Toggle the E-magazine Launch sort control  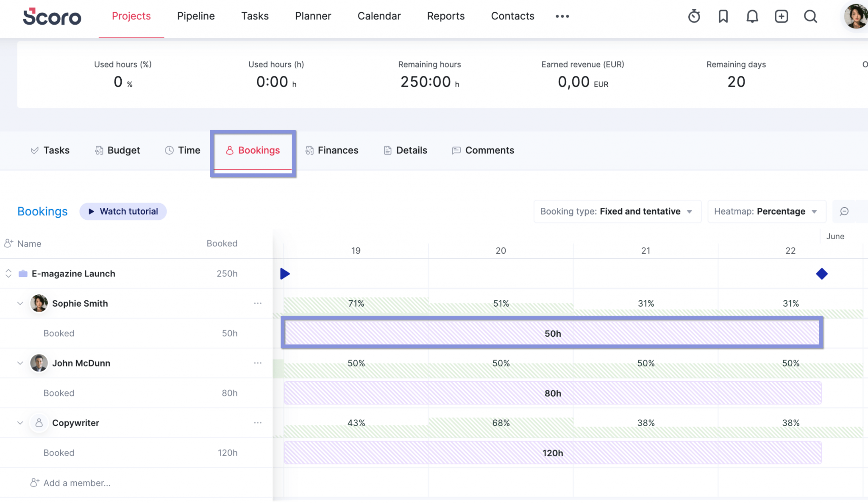[8, 273]
